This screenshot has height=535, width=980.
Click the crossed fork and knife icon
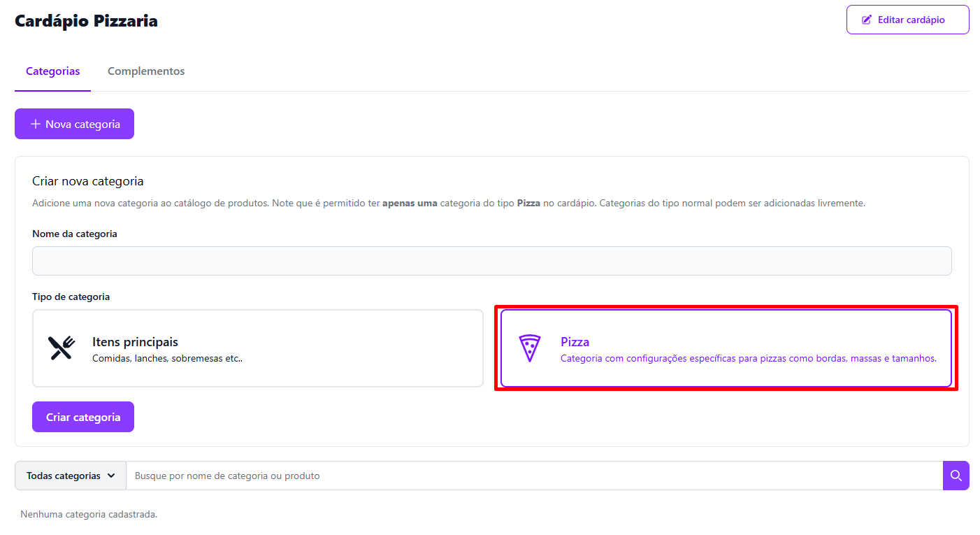(62, 348)
